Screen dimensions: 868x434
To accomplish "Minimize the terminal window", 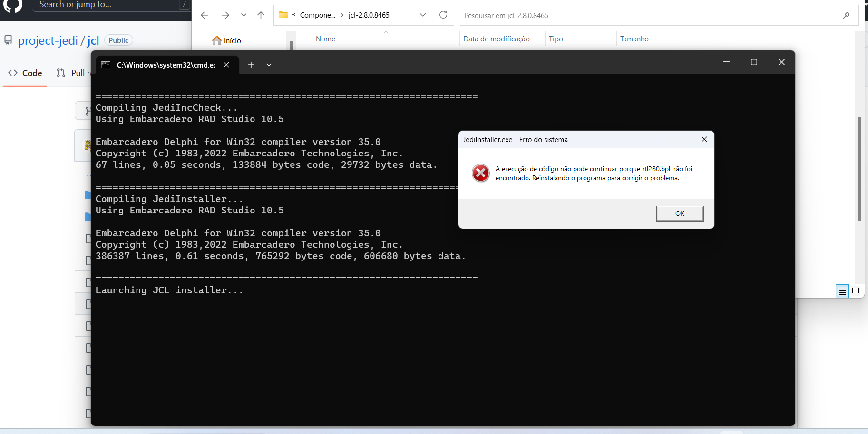I will point(726,62).
